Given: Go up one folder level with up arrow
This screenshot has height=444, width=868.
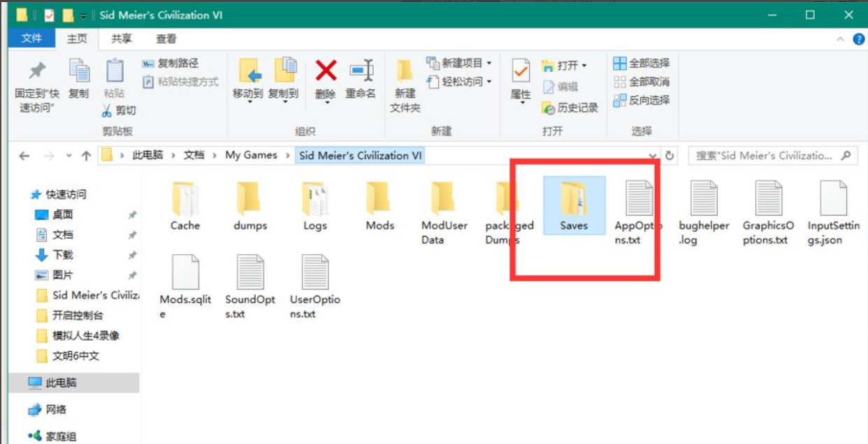Looking at the screenshot, I should tap(86, 156).
